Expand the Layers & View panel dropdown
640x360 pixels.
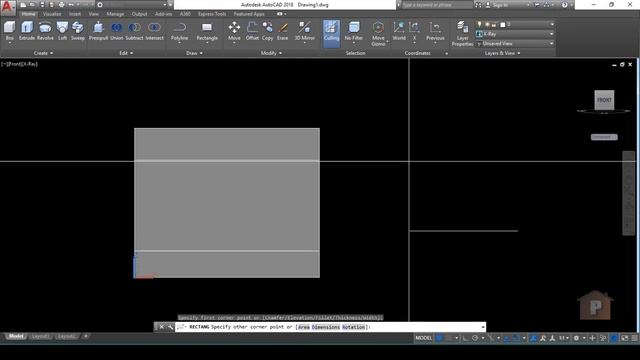(x=502, y=53)
